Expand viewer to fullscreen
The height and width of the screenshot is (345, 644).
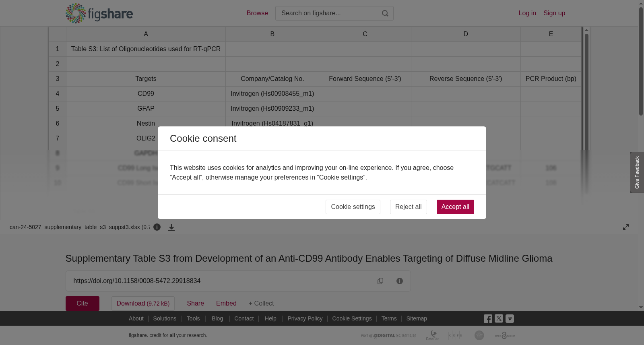(626, 227)
